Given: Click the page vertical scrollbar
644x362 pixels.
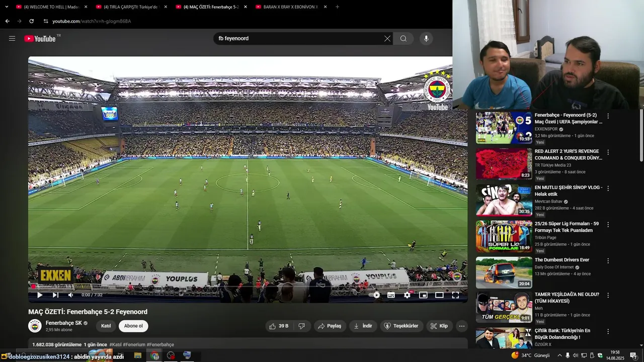Looking at the screenshot, I should 641,135.
